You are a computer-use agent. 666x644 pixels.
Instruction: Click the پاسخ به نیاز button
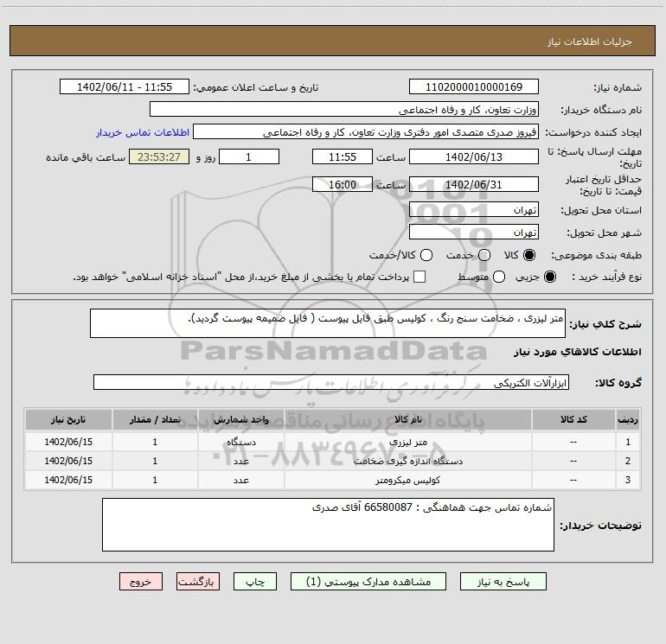(x=503, y=582)
